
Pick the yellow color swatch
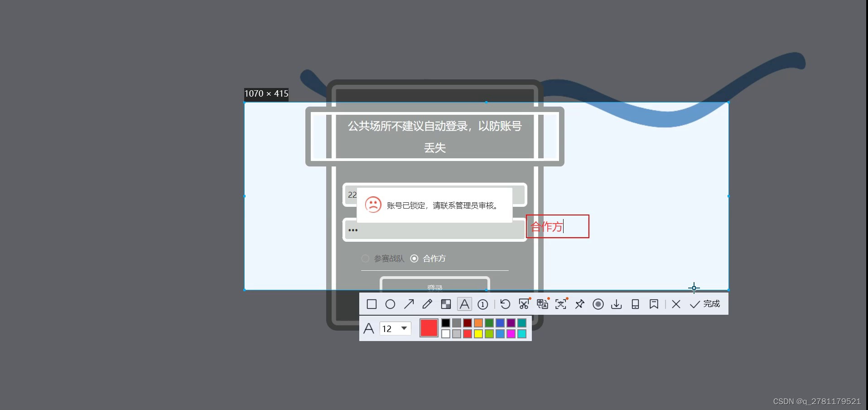point(478,334)
